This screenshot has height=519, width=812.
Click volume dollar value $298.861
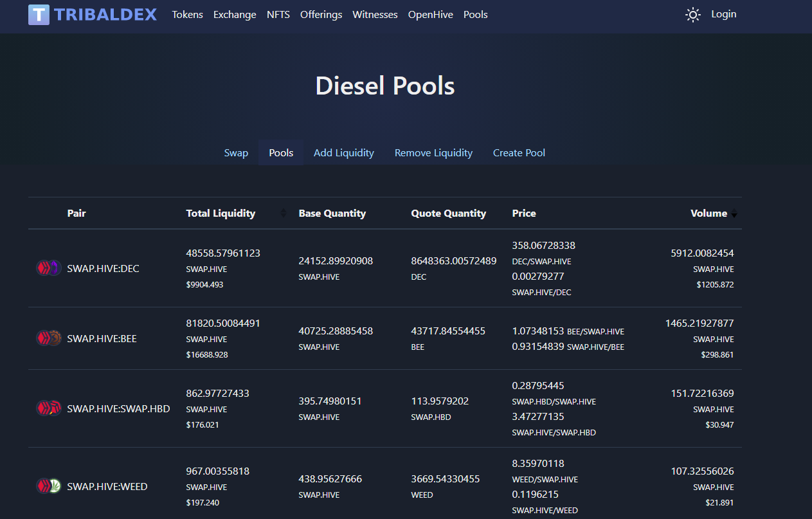717,354
